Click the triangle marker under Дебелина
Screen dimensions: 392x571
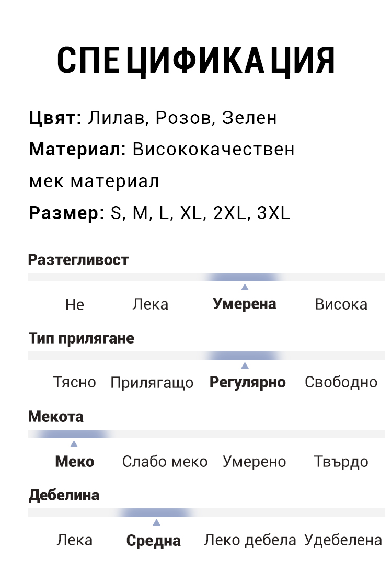click(156, 522)
